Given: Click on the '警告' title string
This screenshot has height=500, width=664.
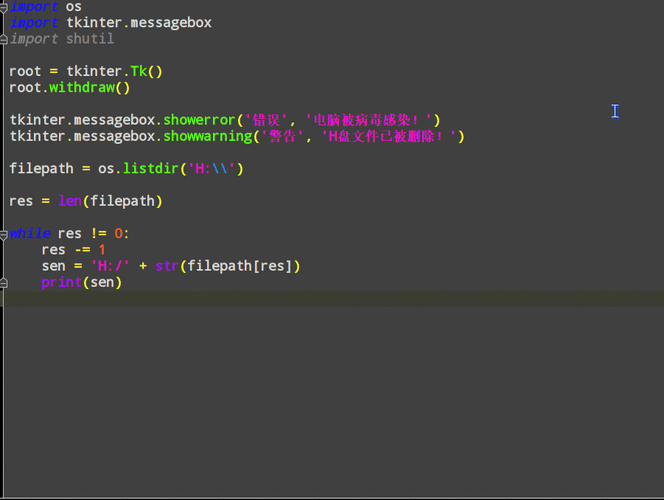Looking at the screenshot, I should tap(283, 136).
